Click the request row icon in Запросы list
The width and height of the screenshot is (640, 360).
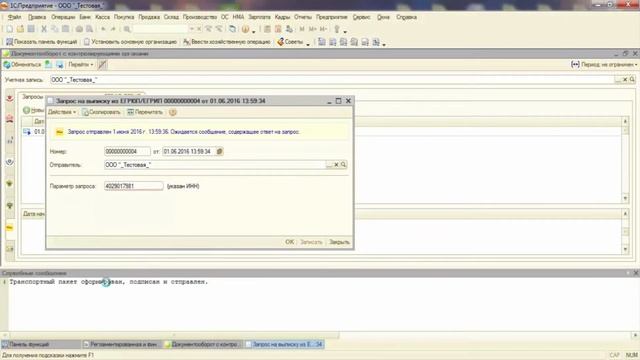[27, 131]
